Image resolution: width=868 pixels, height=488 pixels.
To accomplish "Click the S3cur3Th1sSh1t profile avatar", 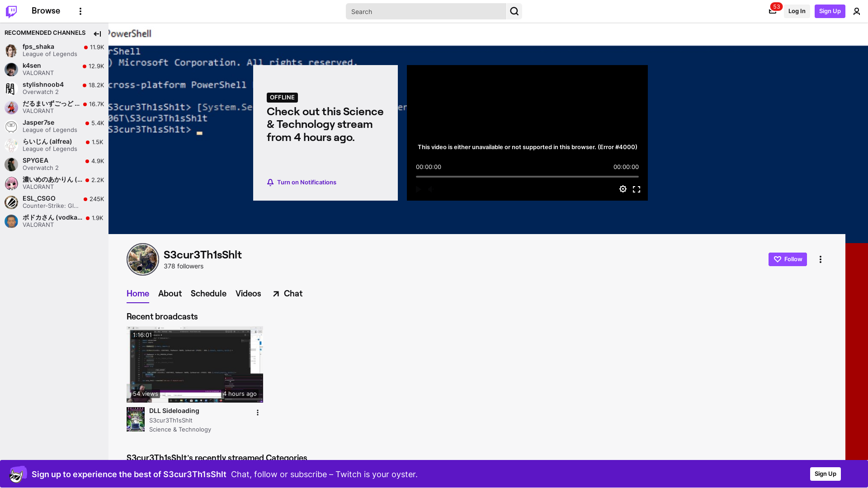I will click(143, 259).
